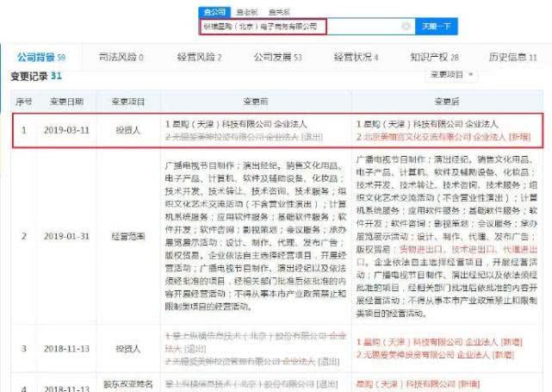Click the 变更项目 column header in table
The width and height of the screenshot is (552, 392).
pyautogui.click(x=128, y=102)
